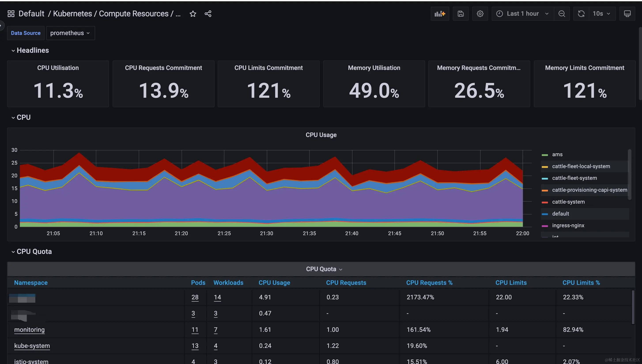
Task: Click the add panel icon
Action: tap(440, 14)
